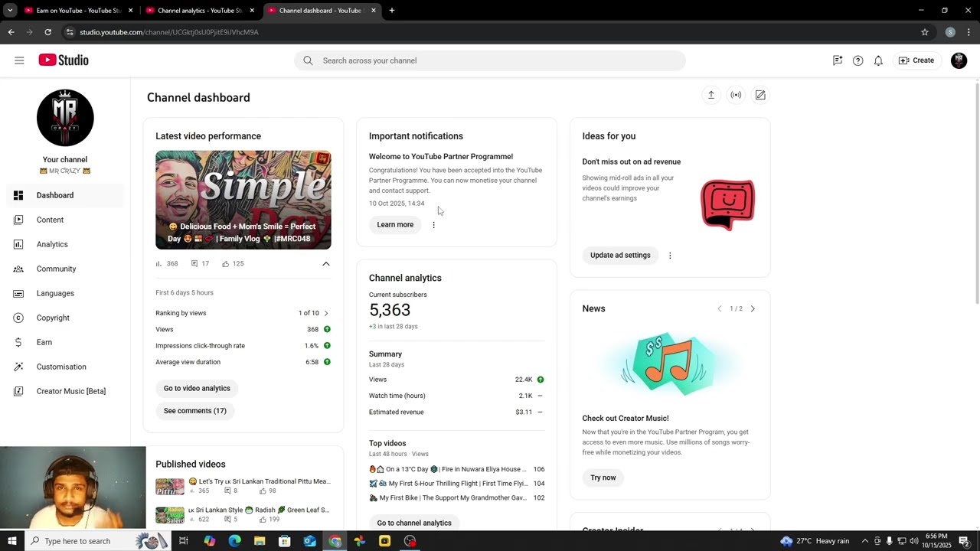Click the Creator Music sidebar icon

18,391
